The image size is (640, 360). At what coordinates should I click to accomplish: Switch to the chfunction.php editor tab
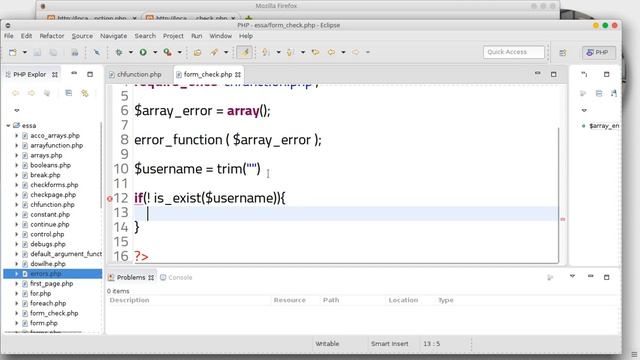coord(135,74)
